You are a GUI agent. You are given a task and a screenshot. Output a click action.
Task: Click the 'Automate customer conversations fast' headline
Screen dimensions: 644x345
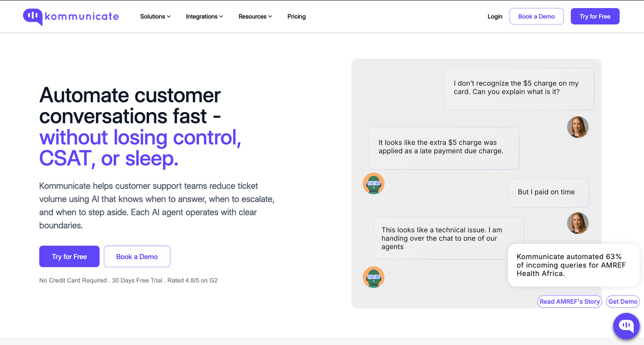(130, 105)
